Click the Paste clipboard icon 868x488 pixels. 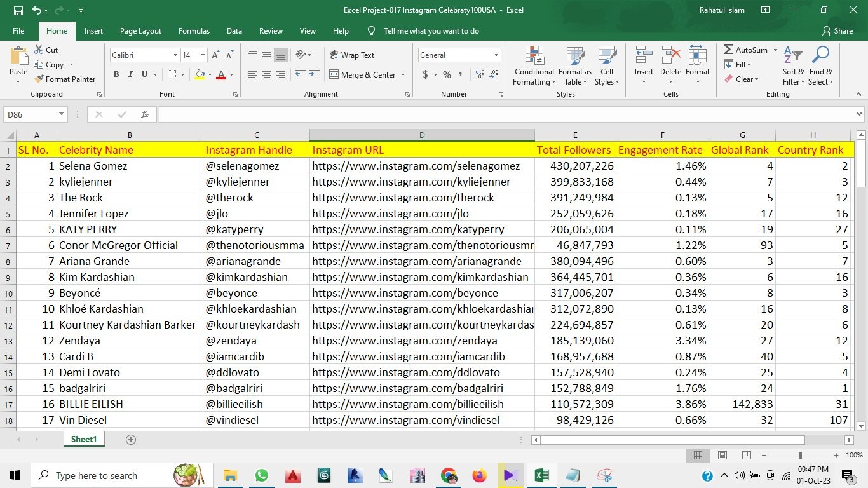point(18,56)
